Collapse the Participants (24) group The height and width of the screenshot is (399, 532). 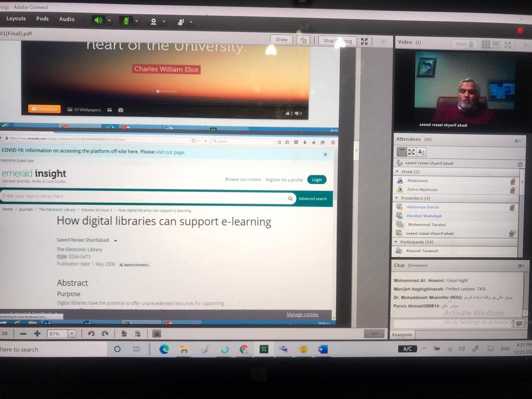click(396, 242)
